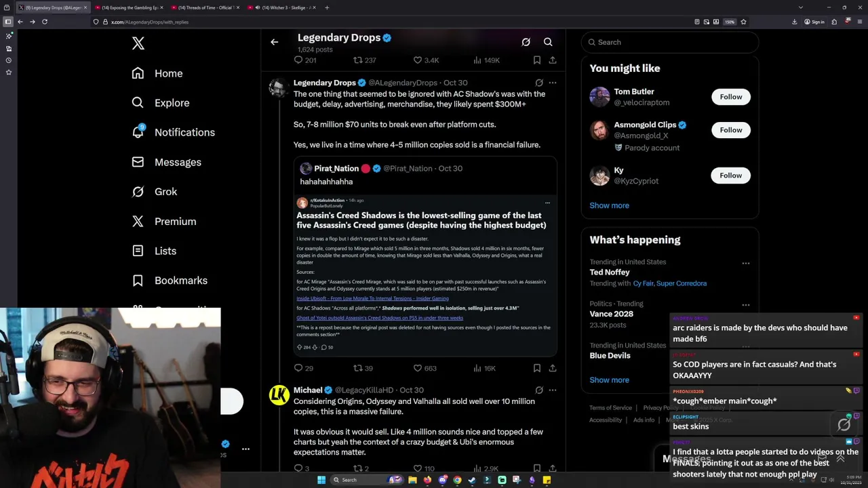Open Lists from the sidebar
The image size is (868, 488).
154,251
